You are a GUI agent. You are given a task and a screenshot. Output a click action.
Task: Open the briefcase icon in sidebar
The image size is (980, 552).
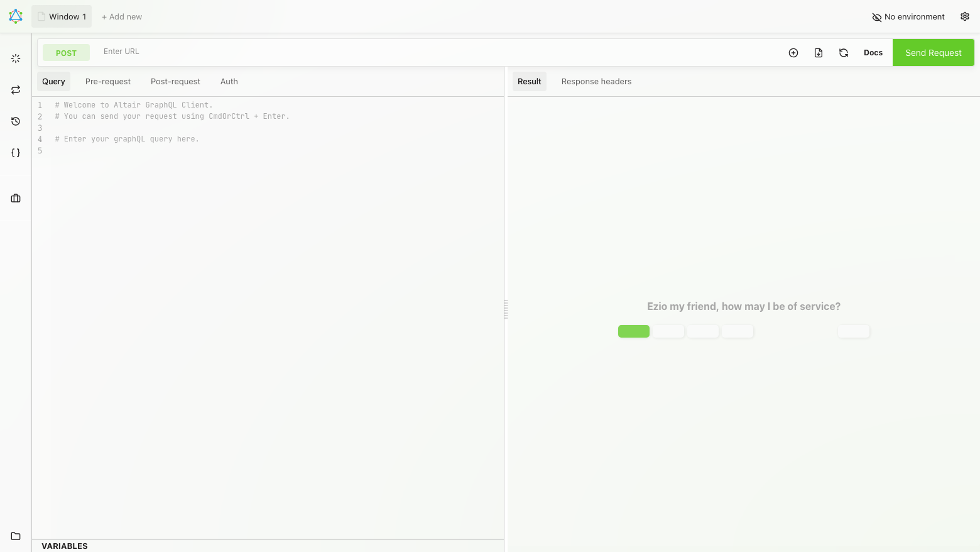pyautogui.click(x=16, y=199)
